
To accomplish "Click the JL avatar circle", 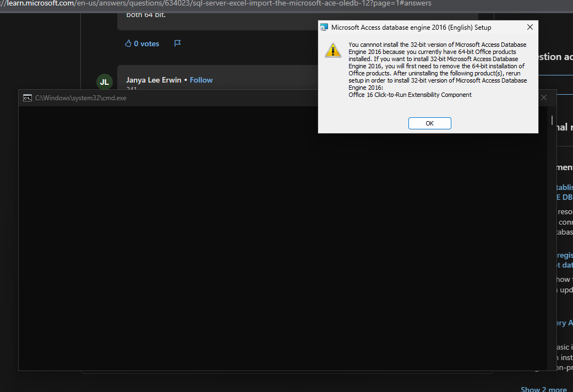I will [105, 82].
